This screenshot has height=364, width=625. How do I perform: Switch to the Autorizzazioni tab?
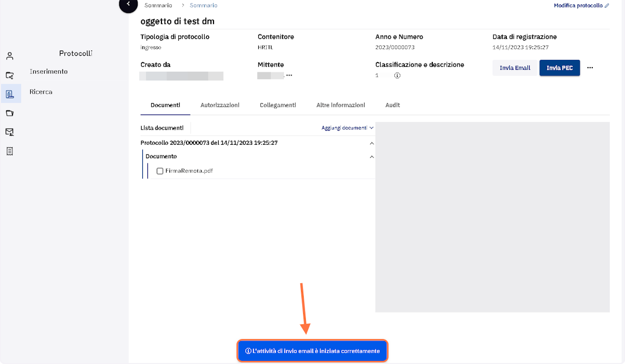[220, 105]
